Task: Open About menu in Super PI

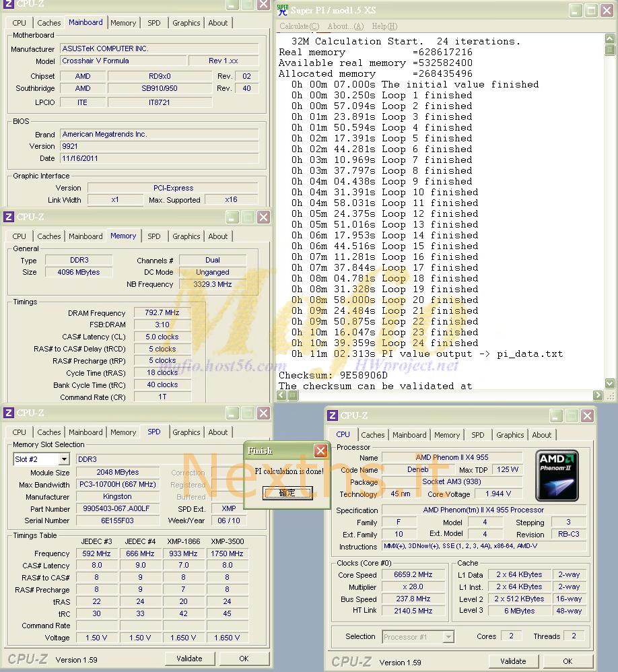Action: pos(345,26)
